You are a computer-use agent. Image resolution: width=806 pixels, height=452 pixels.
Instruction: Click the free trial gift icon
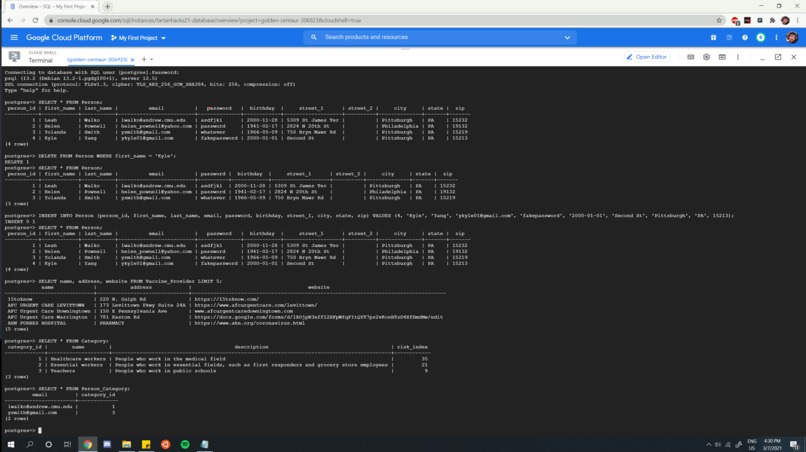point(713,38)
